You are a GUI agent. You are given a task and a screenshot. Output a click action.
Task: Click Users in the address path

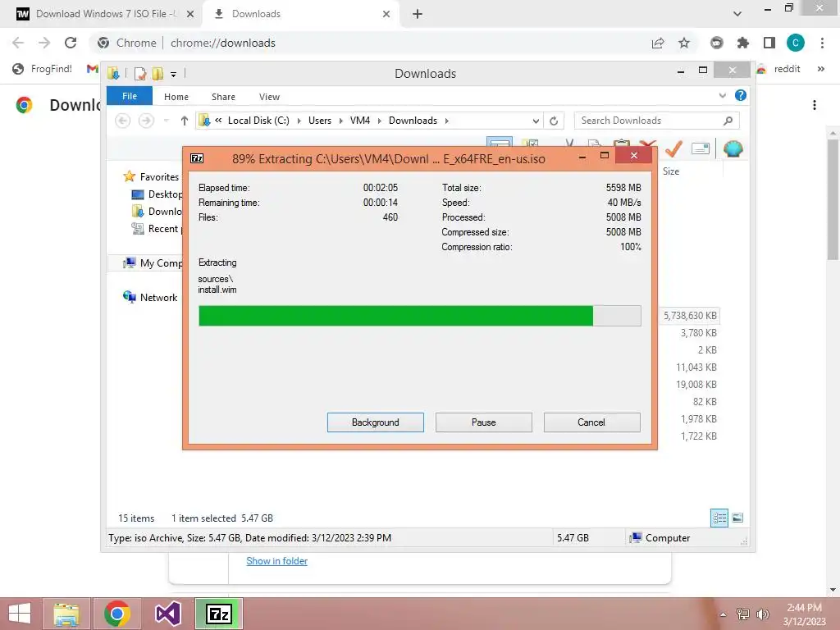pyautogui.click(x=320, y=121)
